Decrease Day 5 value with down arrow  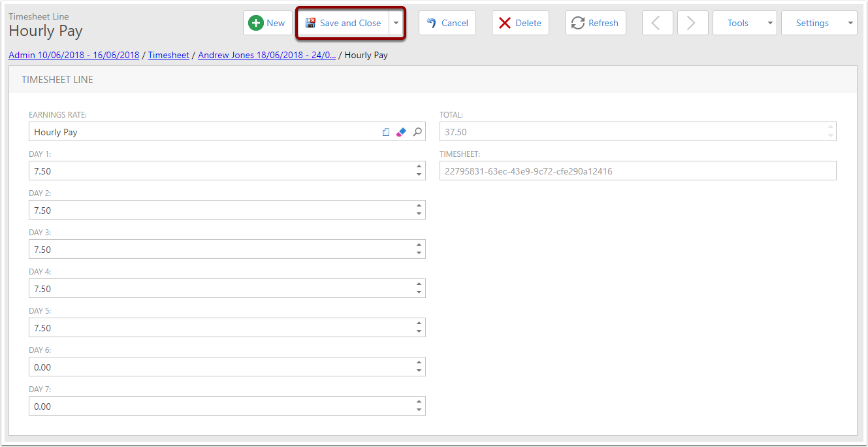pyautogui.click(x=419, y=332)
